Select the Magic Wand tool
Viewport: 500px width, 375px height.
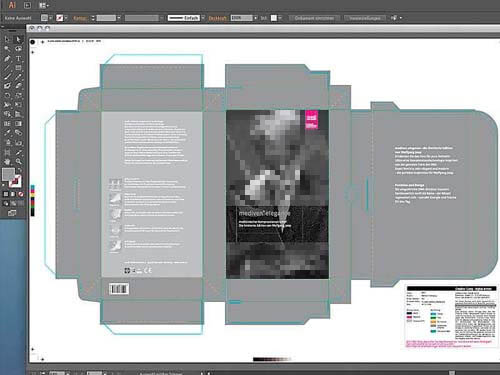[x=7, y=49]
